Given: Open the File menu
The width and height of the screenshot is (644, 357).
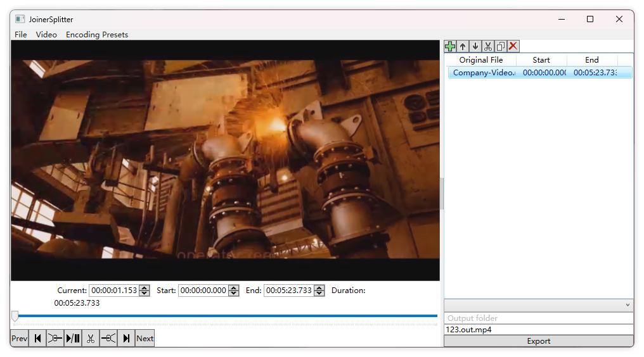Looking at the screenshot, I should coord(20,34).
